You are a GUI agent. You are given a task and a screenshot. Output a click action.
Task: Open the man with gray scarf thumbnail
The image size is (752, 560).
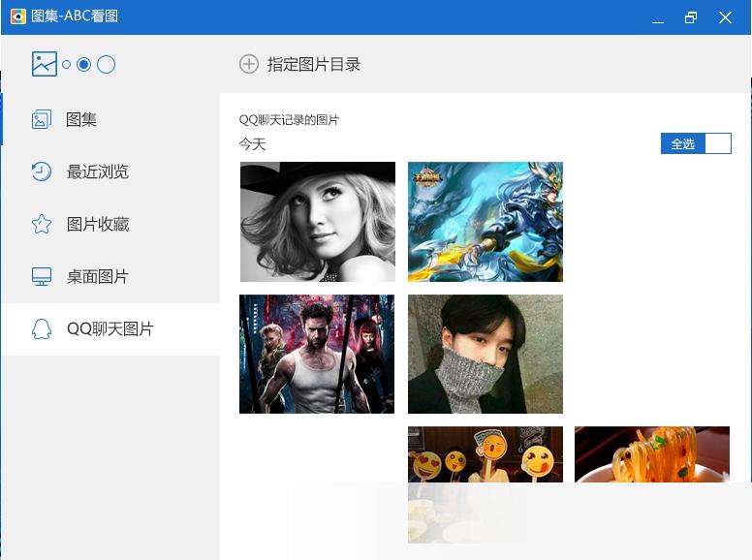(486, 354)
